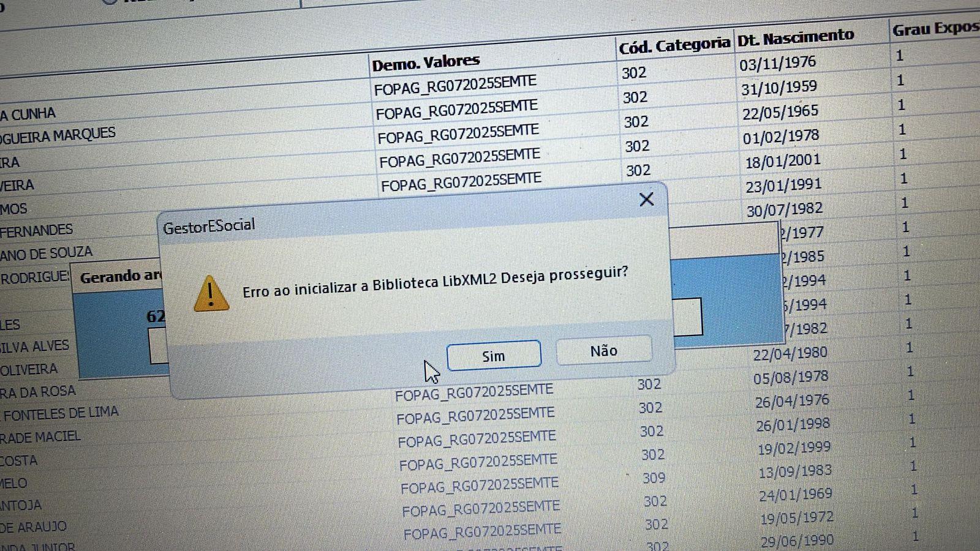Select the birth date cell 19/05/1972
This screenshot has height=551, width=980.
click(x=797, y=519)
